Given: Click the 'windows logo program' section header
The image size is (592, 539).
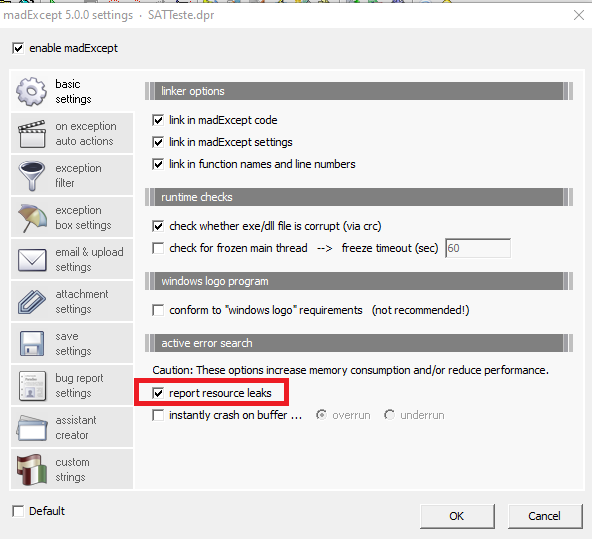Looking at the screenshot, I should pos(359,281).
